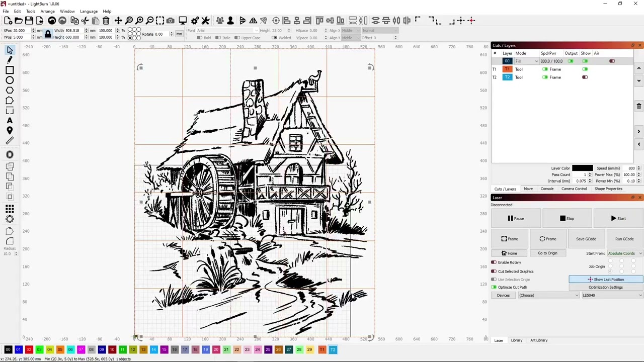Pick the Rectangle drawing tool
Viewport: 644px width, 362px height.
pos(10,70)
